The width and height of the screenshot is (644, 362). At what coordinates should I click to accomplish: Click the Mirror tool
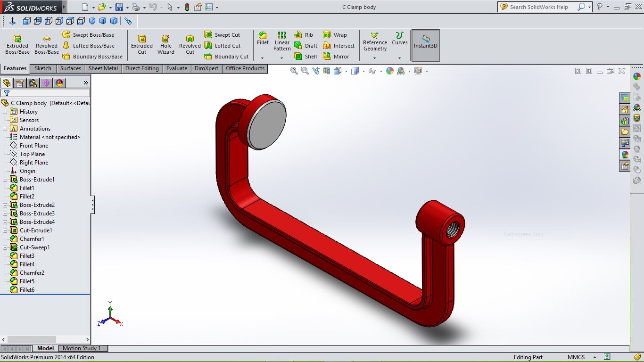336,57
